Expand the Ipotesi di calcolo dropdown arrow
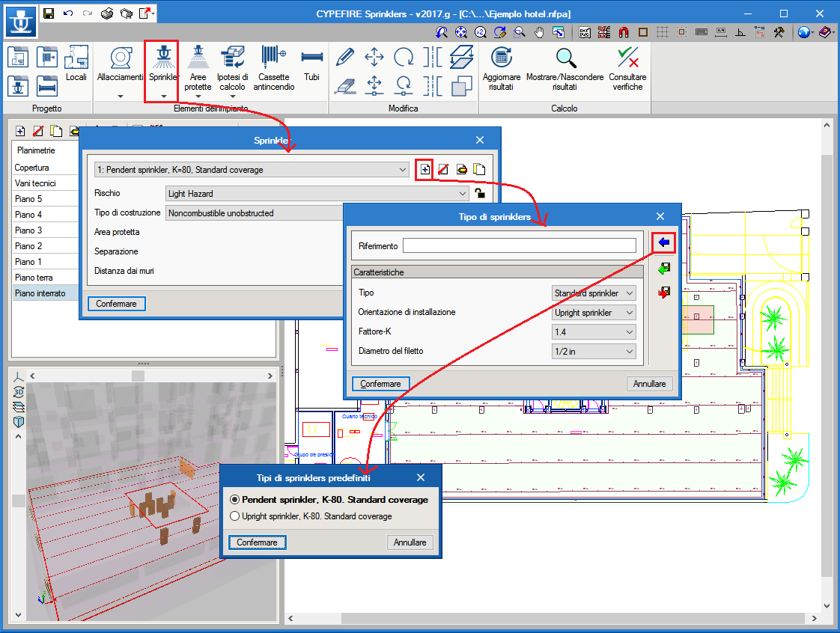Image resolution: width=840 pixels, height=633 pixels. pos(233,97)
